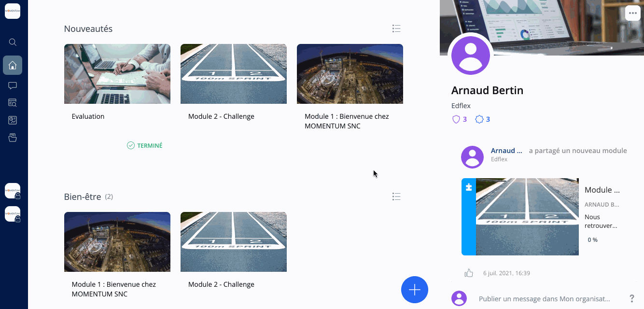Image resolution: width=644 pixels, height=309 pixels.
Task: Click the Momentum logo at the top of the sidebar
Action: 13,11
